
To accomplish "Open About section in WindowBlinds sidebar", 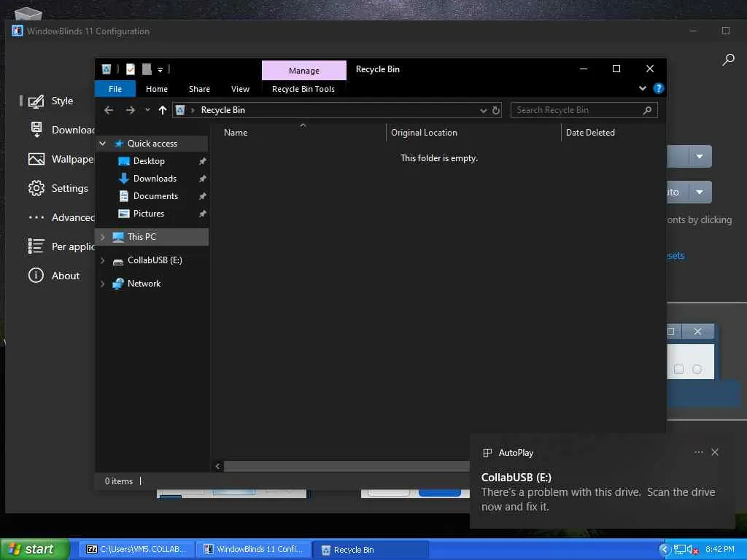I will click(65, 276).
